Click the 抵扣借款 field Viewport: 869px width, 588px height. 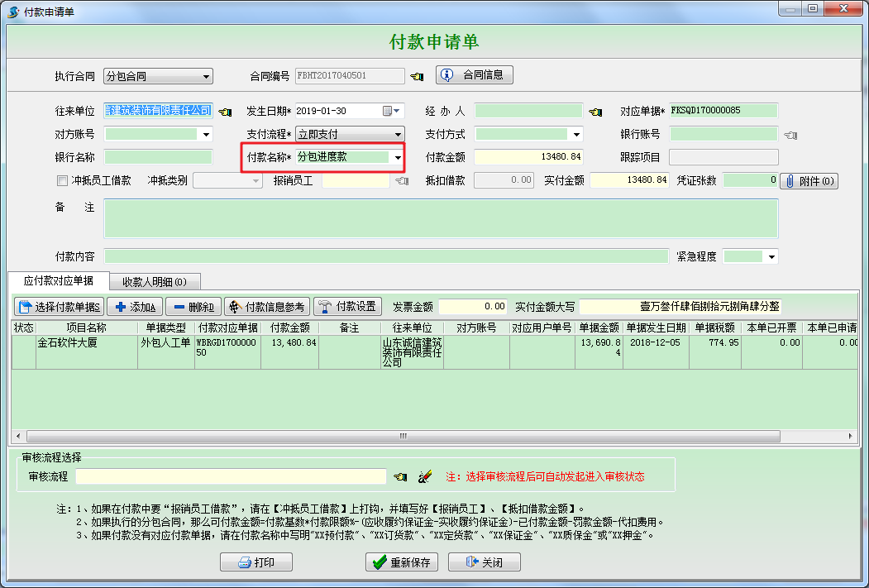point(504,180)
